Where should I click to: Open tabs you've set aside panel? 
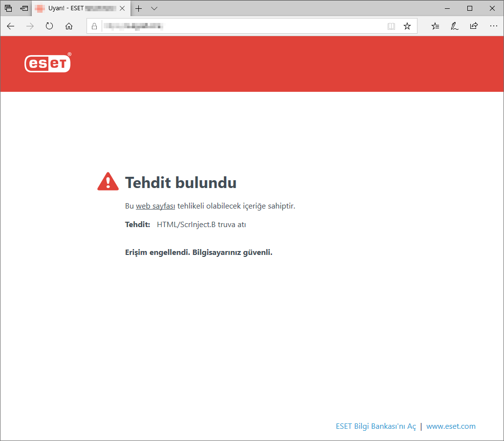click(x=8, y=8)
